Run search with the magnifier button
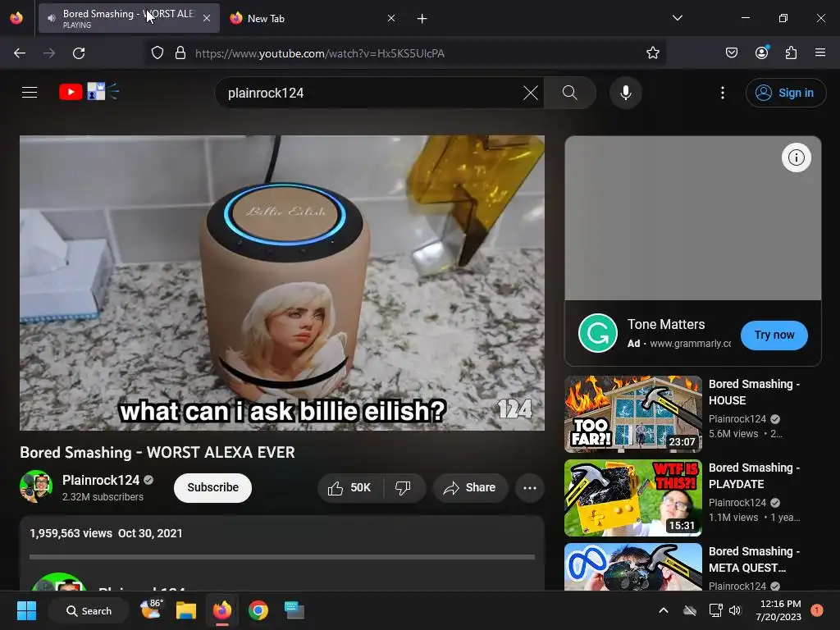This screenshot has width=840, height=630. coord(570,93)
